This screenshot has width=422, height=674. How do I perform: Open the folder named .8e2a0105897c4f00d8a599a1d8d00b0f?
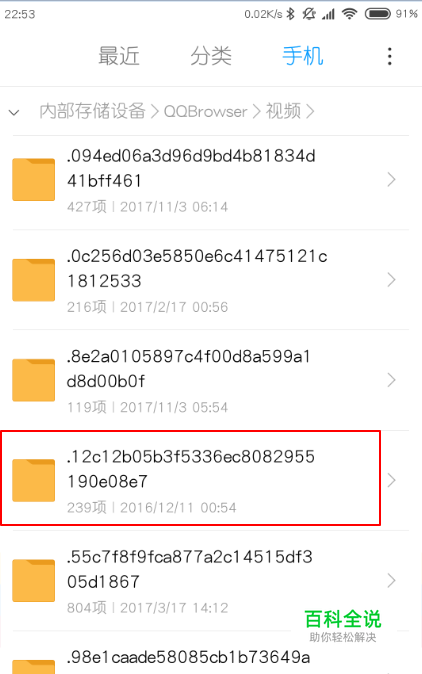point(211,380)
